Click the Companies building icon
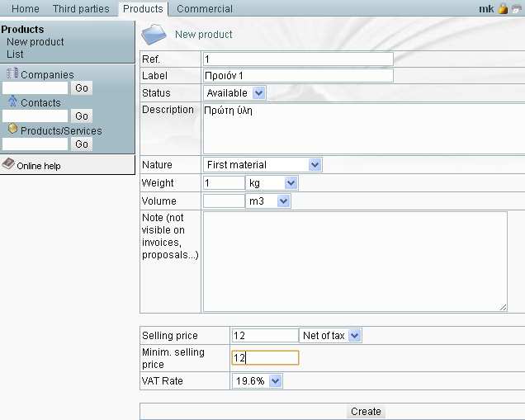This screenshot has height=420, width=525. [12, 73]
